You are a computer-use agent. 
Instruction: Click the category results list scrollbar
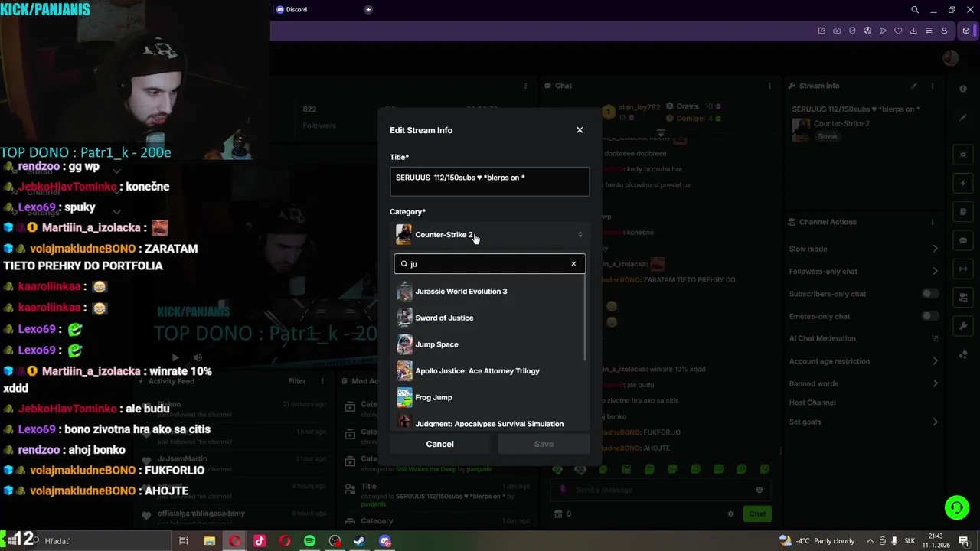586,318
